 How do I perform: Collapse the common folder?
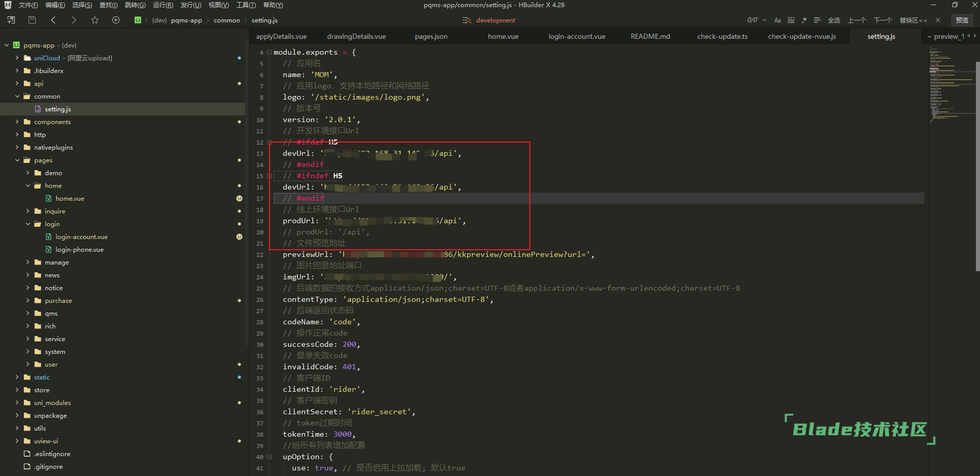point(17,97)
